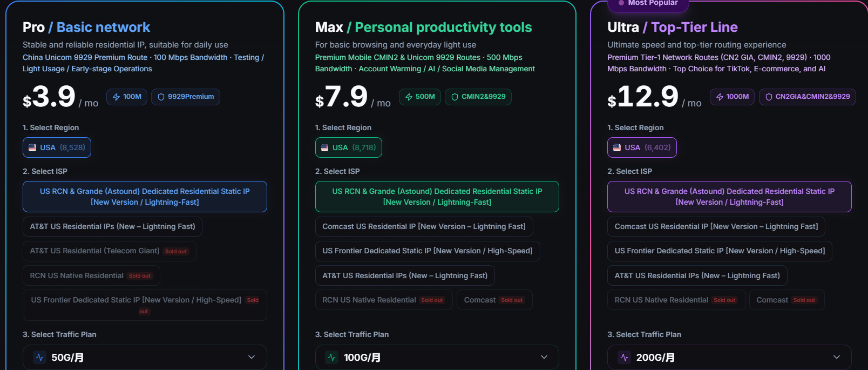Click the $12.9 / mo price
Image resolution: width=868 pixels, height=370 pixels.
654,97
